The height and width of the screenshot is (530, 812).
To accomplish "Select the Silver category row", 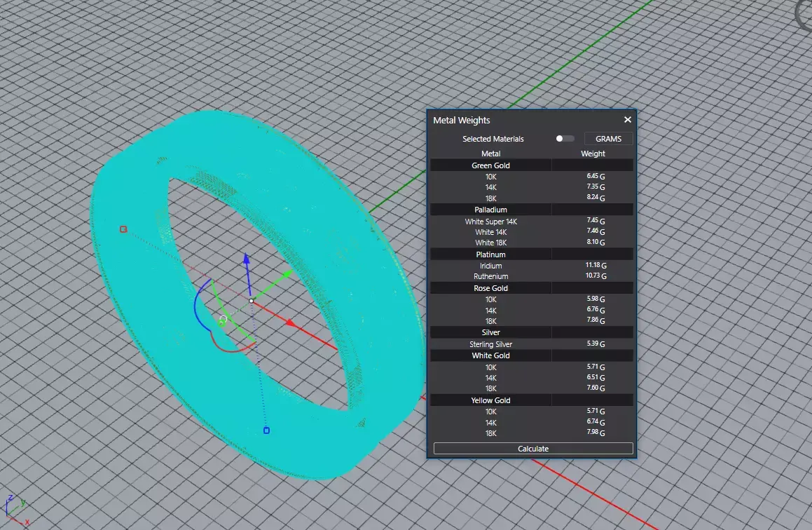I will click(x=531, y=332).
